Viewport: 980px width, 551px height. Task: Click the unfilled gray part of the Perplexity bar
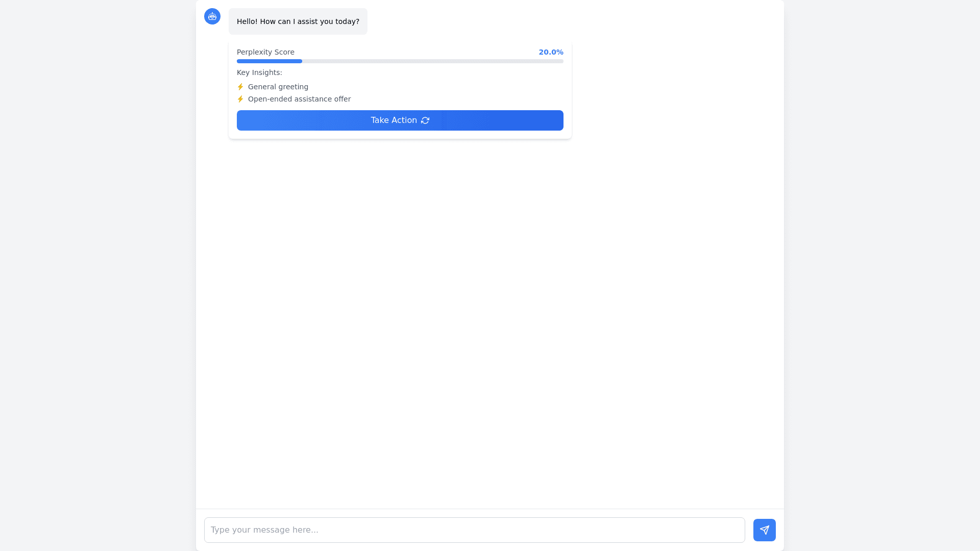432,61
